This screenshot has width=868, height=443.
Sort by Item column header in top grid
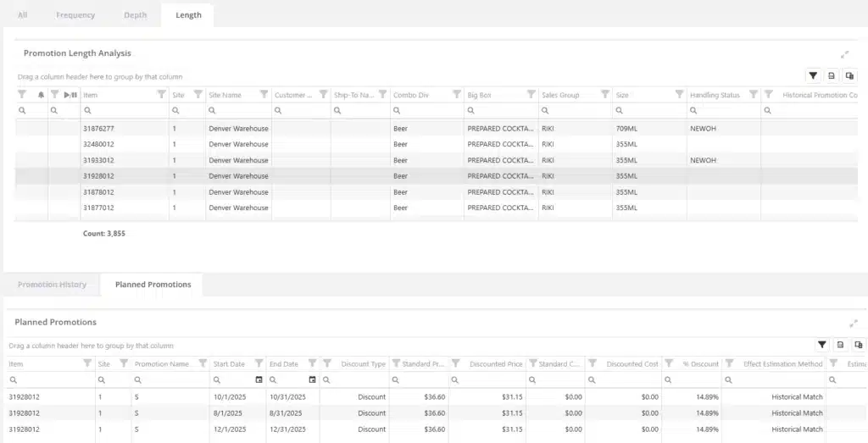[x=90, y=95]
